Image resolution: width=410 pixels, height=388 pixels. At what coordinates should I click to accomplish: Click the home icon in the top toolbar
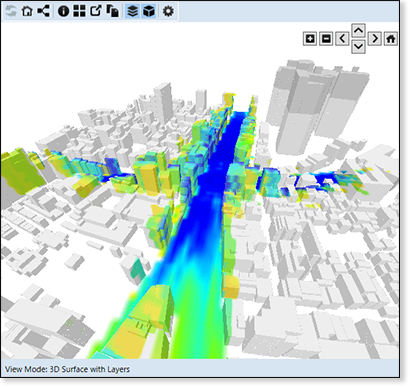[x=27, y=11]
